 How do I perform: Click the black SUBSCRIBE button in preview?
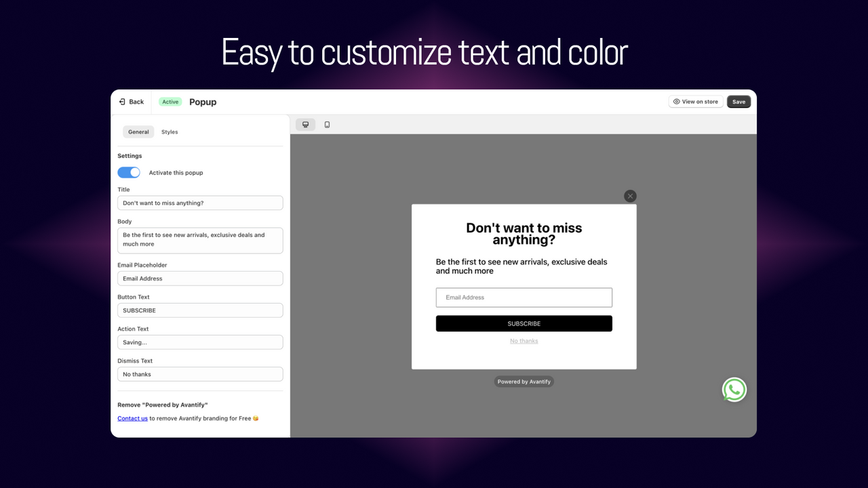click(524, 323)
